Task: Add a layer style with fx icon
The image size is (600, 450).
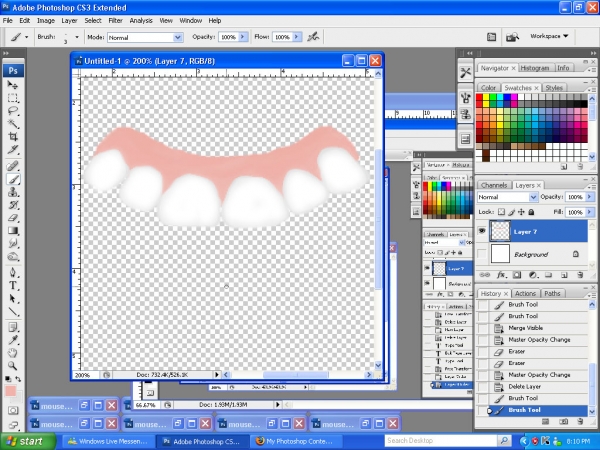Action: [x=501, y=275]
